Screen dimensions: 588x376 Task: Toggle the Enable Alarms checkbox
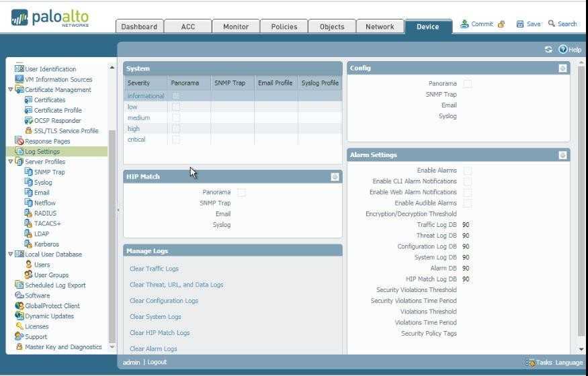pos(468,171)
